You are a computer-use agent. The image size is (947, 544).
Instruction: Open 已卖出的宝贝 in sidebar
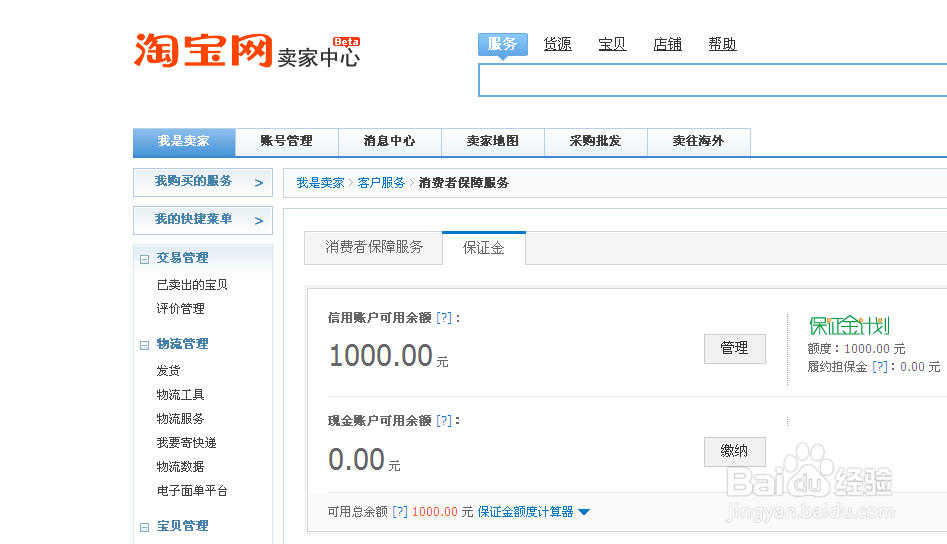[x=192, y=285]
